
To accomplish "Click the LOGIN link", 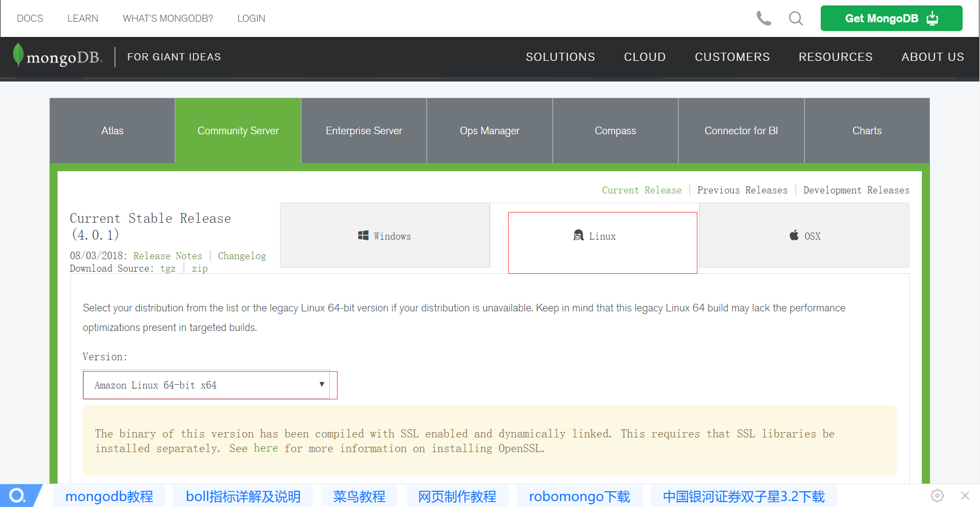I will click(251, 18).
